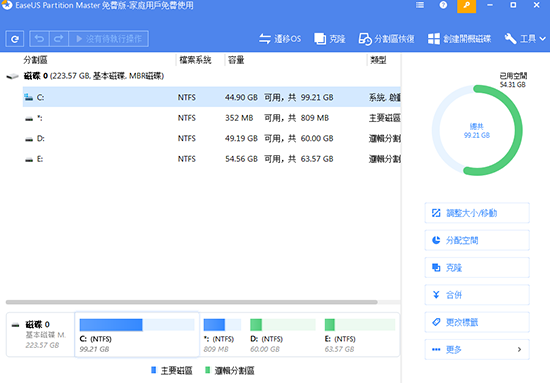This screenshot has height=383, width=550.
Task: Click the drive icon of the *: row
Action: point(29,119)
